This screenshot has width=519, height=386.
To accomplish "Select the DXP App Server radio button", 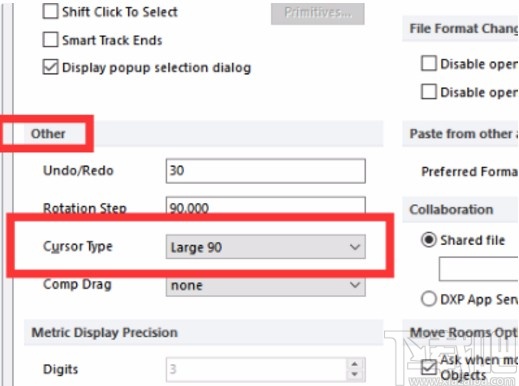I will click(428, 299).
